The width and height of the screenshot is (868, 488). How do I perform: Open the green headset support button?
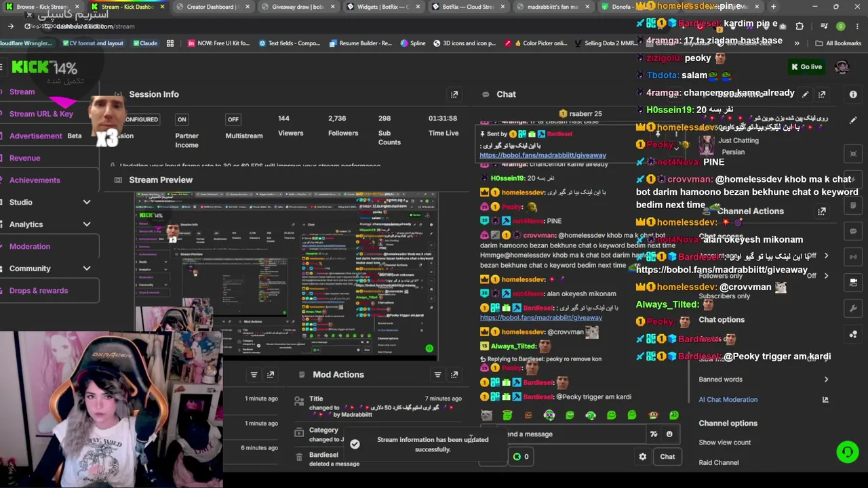point(847,452)
